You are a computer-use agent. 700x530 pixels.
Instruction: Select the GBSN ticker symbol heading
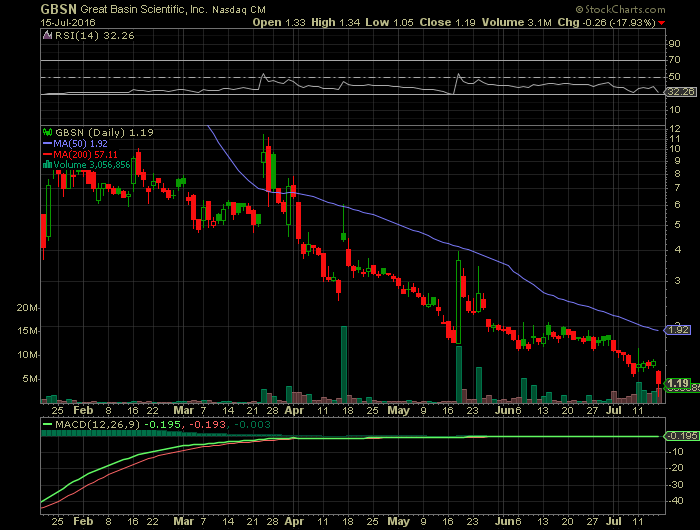[x=58, y=9]
